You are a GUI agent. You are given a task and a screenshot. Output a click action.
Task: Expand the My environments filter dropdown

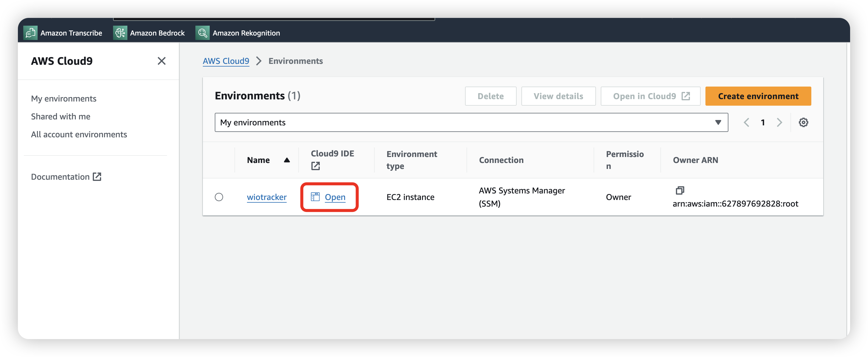(x=471, y=122)
